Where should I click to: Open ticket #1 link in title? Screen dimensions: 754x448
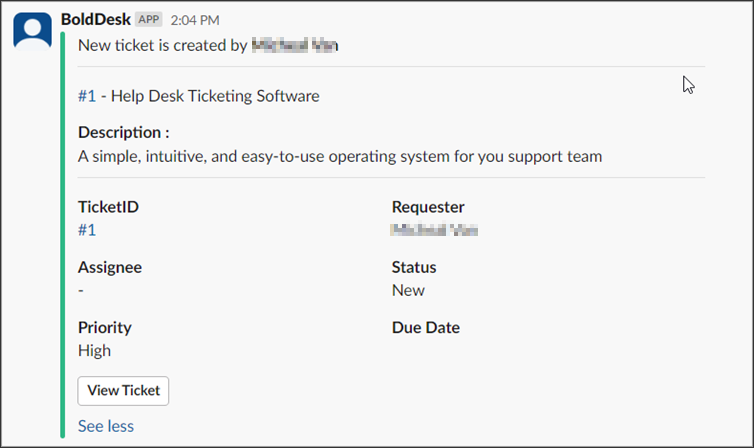[87, 96]
